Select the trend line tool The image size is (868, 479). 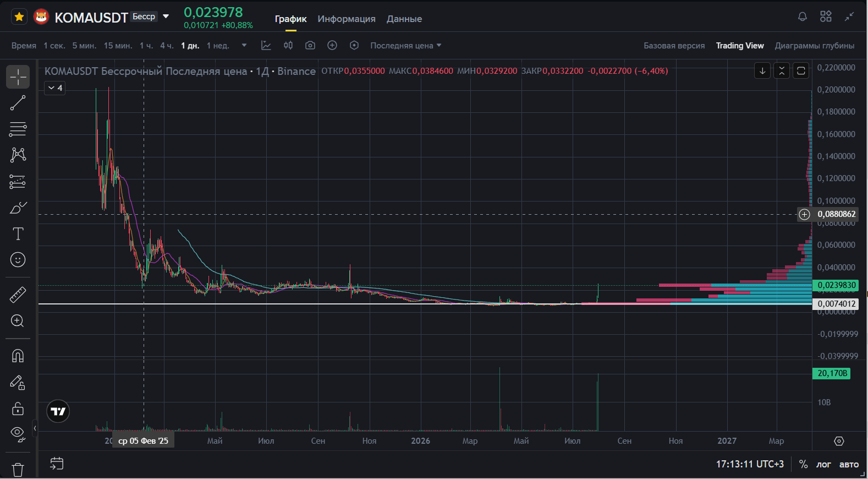click(18, 102)
